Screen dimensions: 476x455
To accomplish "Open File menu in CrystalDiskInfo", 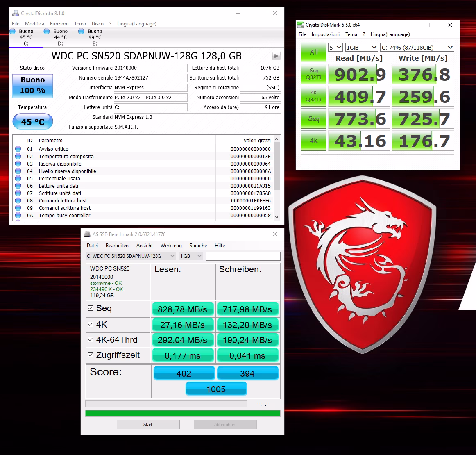I will [16, 24].
